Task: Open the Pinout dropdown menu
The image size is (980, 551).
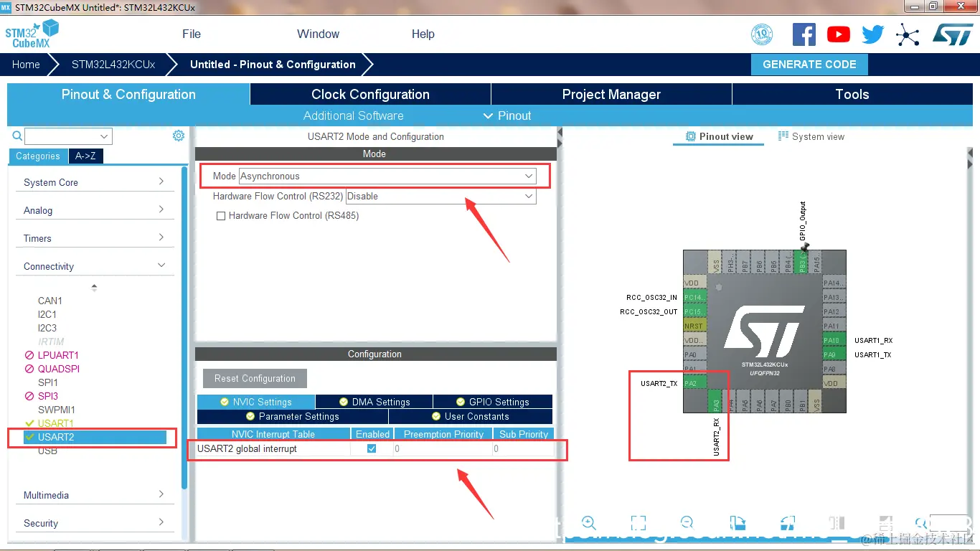Action: tap(507, 116)
